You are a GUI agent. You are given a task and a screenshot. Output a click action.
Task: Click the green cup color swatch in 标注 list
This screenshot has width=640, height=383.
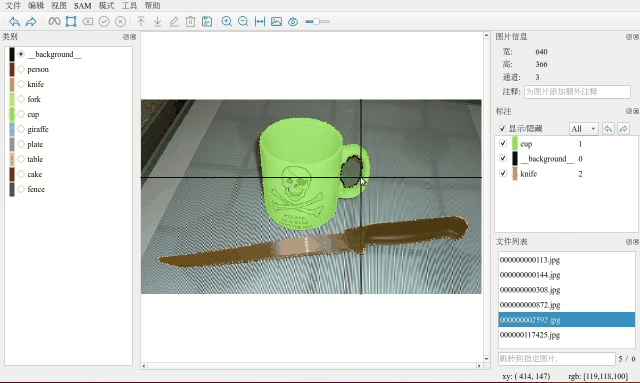click(x=515, y=143)
